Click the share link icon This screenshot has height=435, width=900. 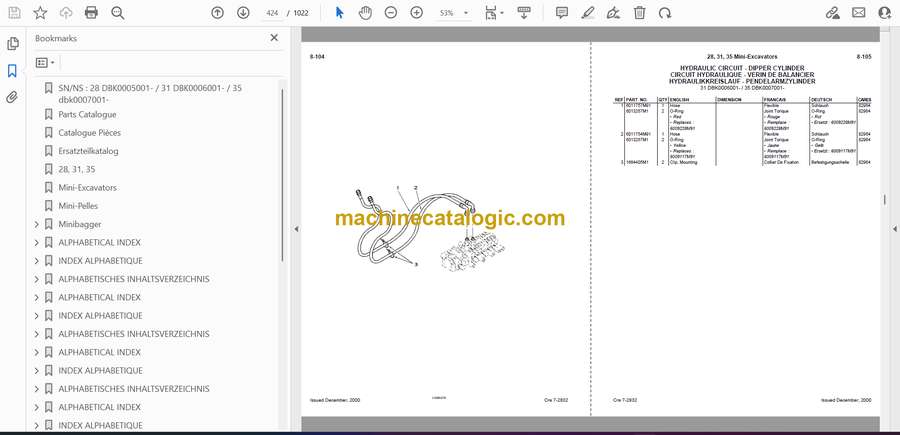coord(832,13)
